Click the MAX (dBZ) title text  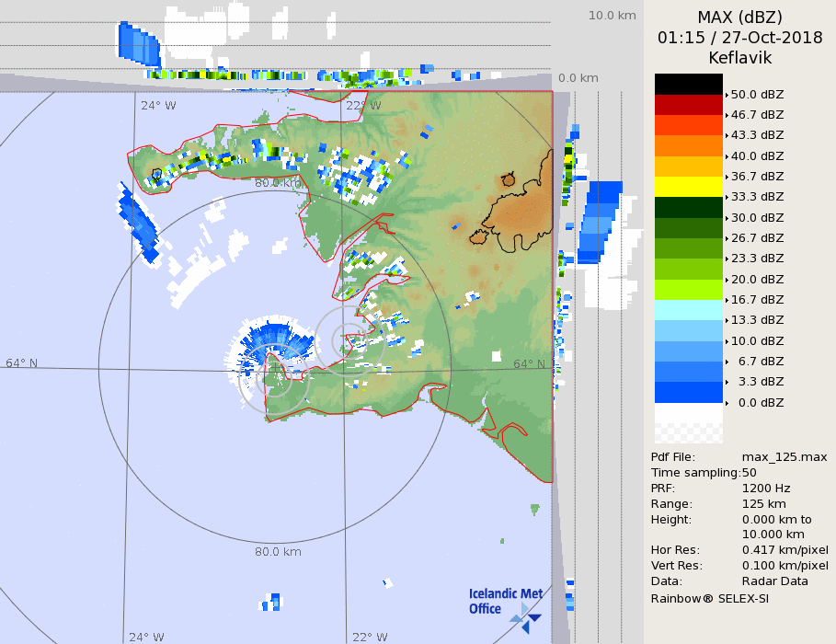[x=739, y=17]
